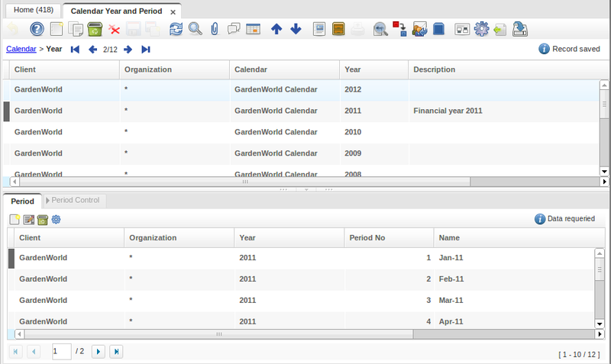Click the blue down arrow detail record icon
The image size is (611, 364).
(296, 30)
